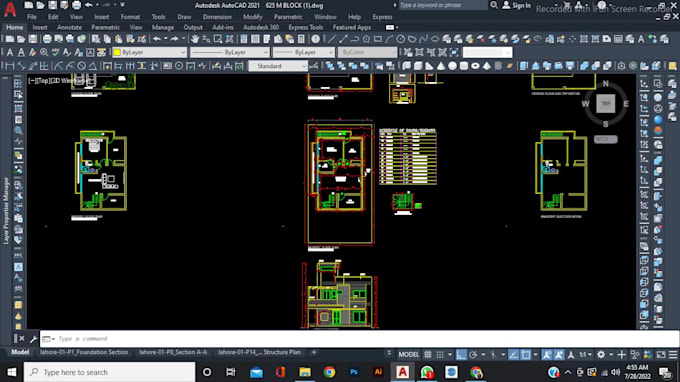The height and width of the screenshot is (382, 680).
Task: Open the yellow ByLayer color dropdown
Action: pyautogui.click(x=149, y=52)
